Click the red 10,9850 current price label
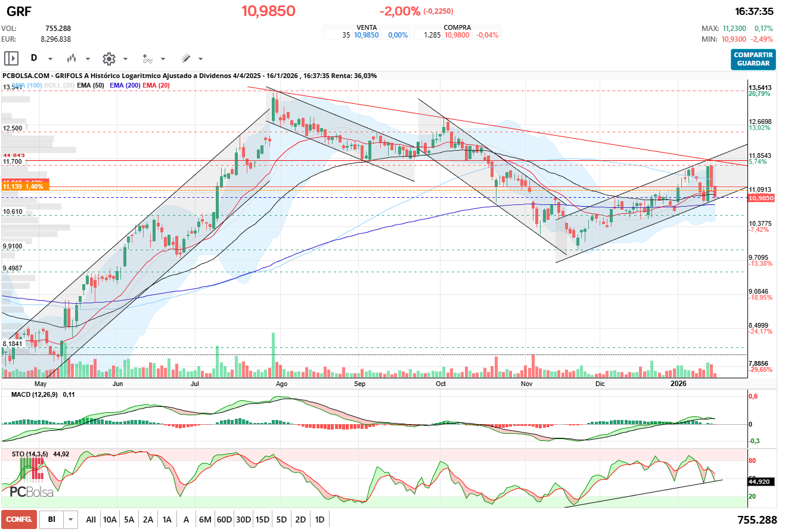 pyautogui.click(x=760, y=198)
